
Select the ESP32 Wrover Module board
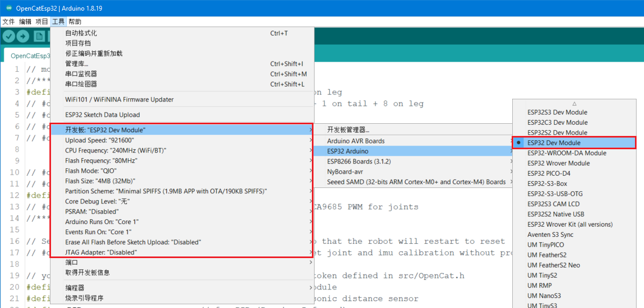pyautogui.click(x=574, y=163)
